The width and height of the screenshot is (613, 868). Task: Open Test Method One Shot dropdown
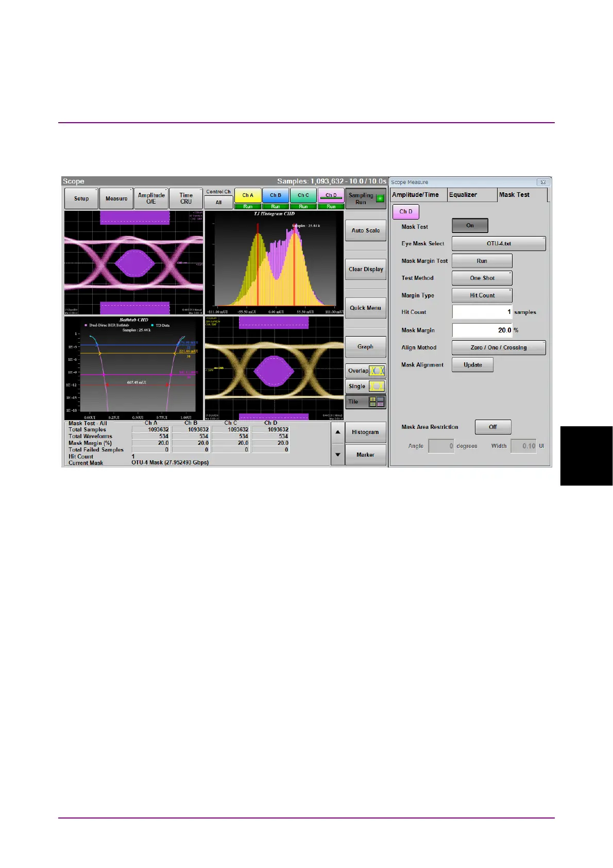point(482,278)
